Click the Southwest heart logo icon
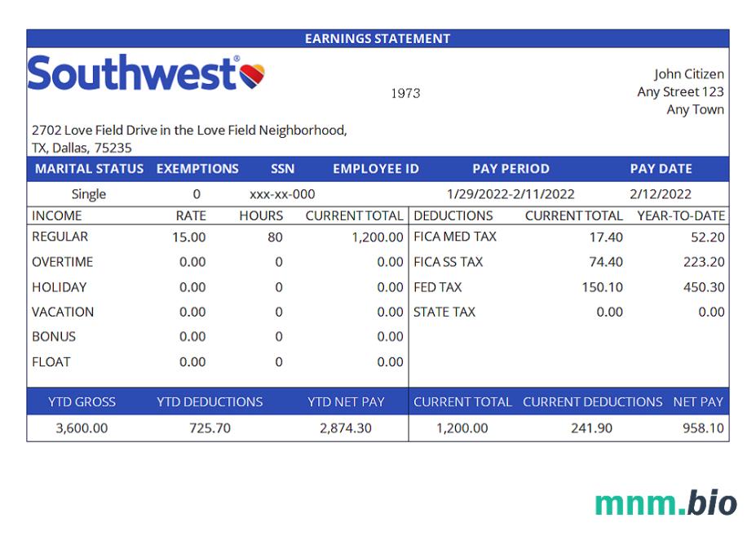Image resolution: width=756 pixels, height=545 pixels. coord(252,75)
